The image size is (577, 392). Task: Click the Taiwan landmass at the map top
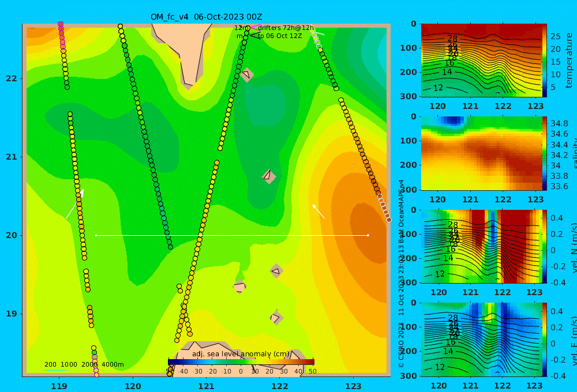pos(186,51)
